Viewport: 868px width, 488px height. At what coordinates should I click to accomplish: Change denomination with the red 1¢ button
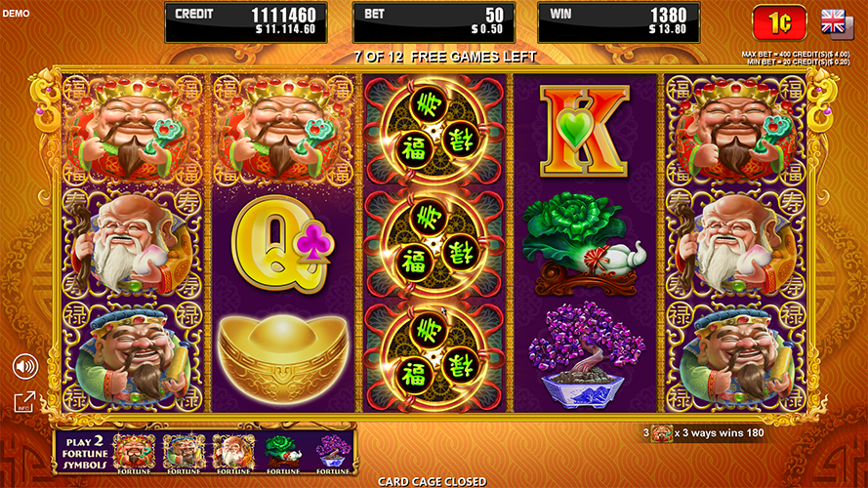(779, 22)
